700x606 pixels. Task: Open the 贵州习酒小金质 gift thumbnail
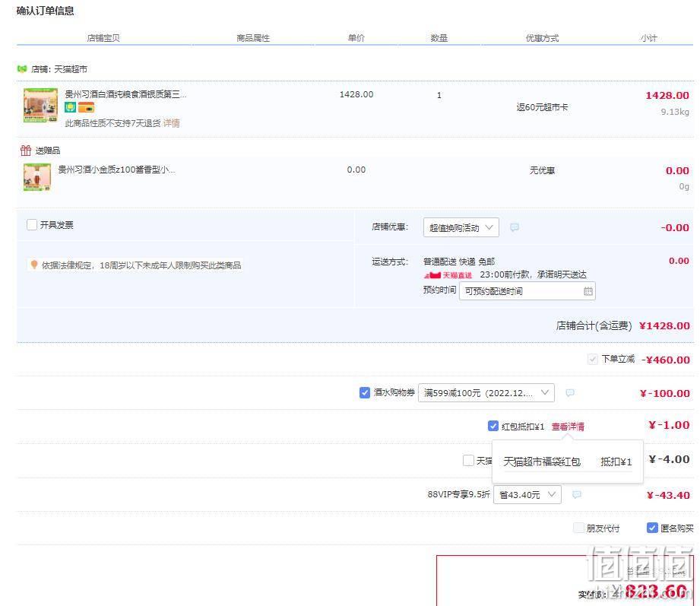pyautogui.click(x=37, y=177)
